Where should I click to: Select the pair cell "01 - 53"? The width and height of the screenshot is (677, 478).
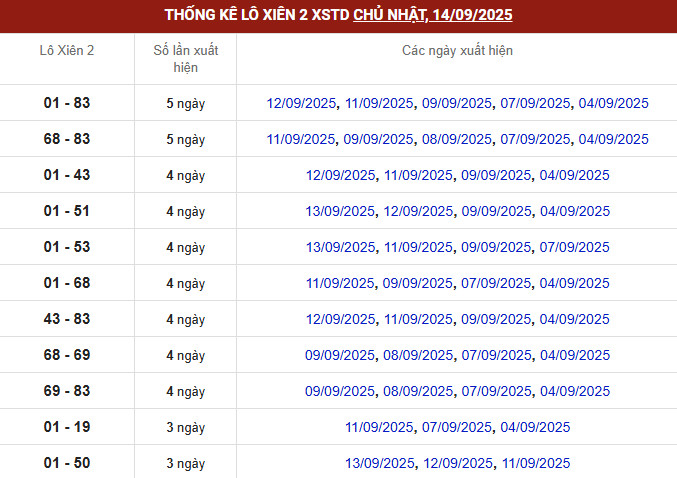67,247
